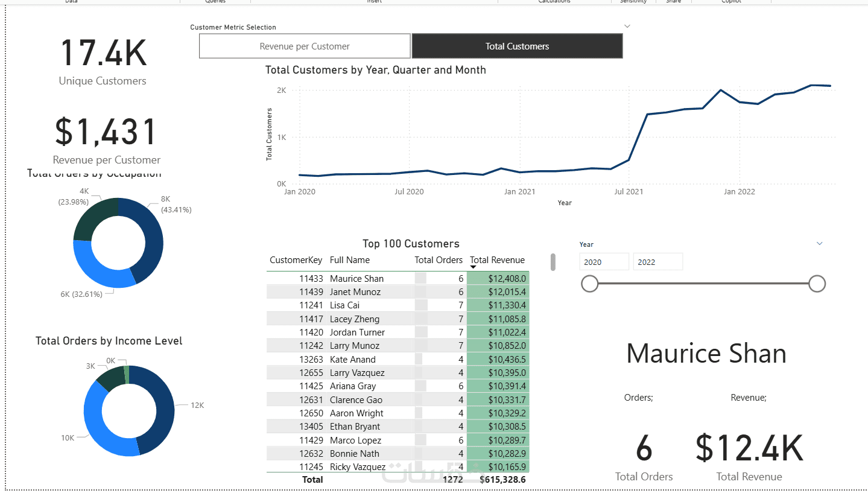Select the Total Customers metric button
The image size is (868, 493).
[x=517, y=46]
